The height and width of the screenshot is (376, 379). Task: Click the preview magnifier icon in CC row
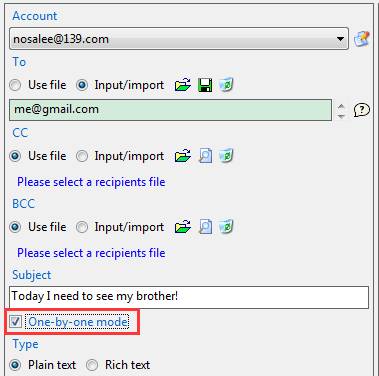[x=205, y=156]
